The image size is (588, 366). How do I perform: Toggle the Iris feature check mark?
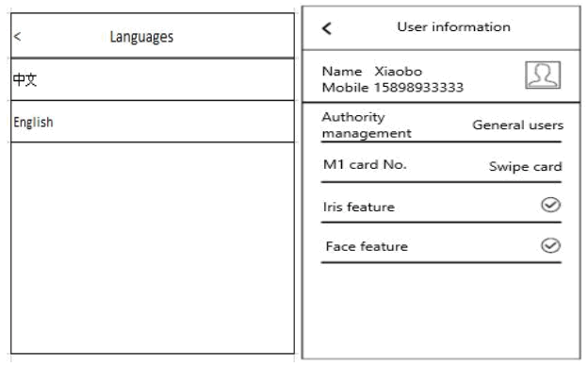tap(550, 205)
